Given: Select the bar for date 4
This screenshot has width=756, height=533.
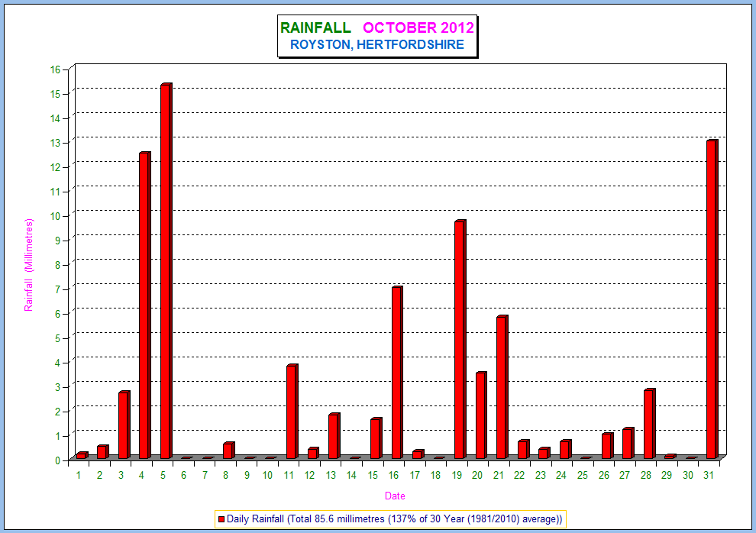Looking at the screenshot, I should (144, 305).
